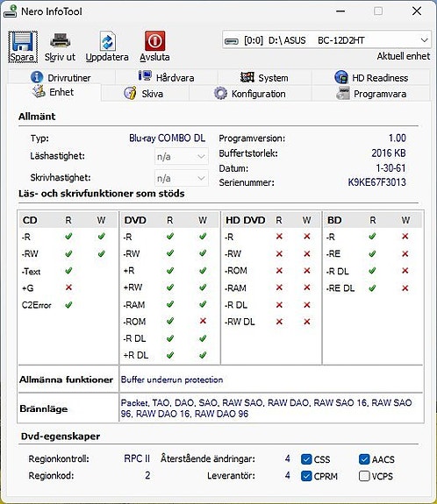Click the CD C2Error green checkmark
This screenshot has width=437, height=504.
coord(68,304)
